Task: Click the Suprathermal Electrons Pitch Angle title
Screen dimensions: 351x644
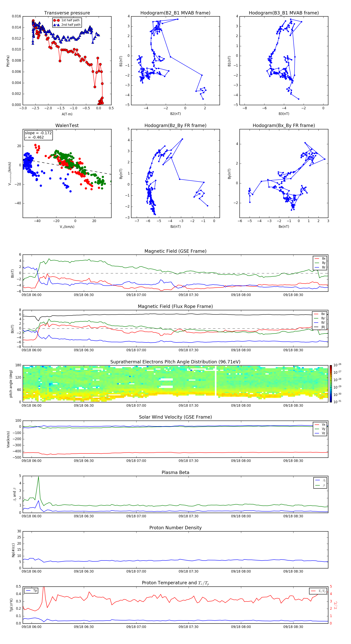Action: tap(175, 362)
